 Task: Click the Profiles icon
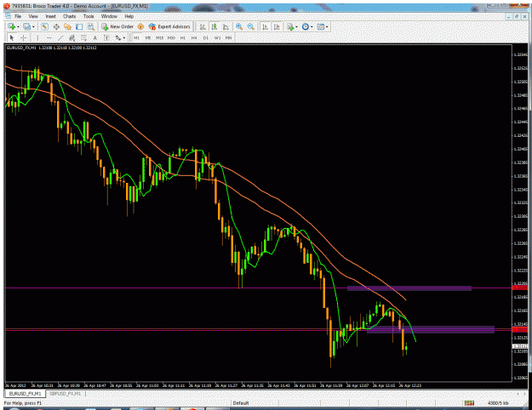[26, 26]
